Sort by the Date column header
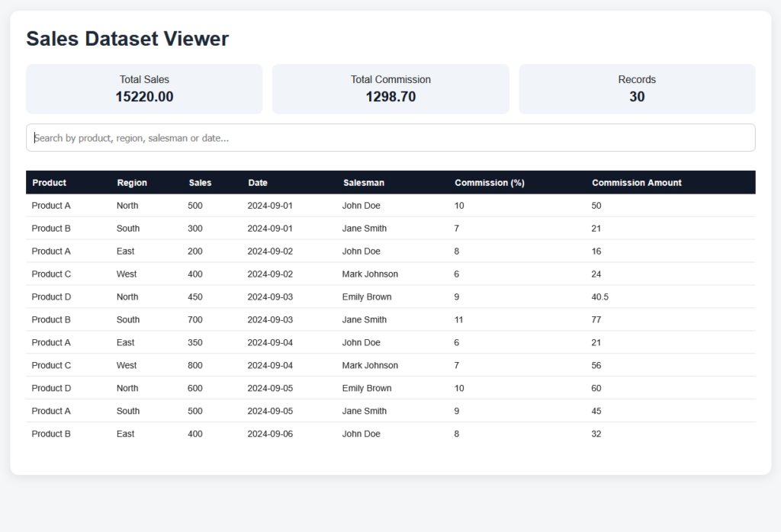This screenshot has height=532, width=781. 258,183
